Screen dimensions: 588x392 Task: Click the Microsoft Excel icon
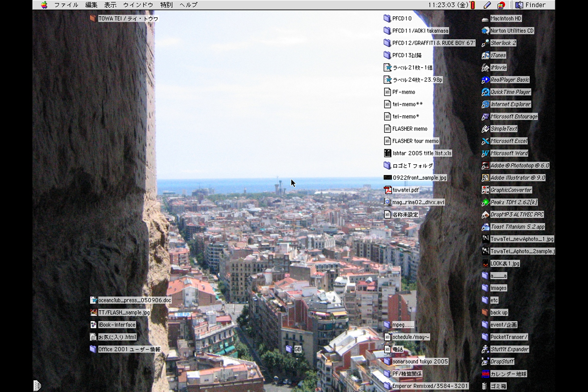pyautogui.click(x=485, y=141)
